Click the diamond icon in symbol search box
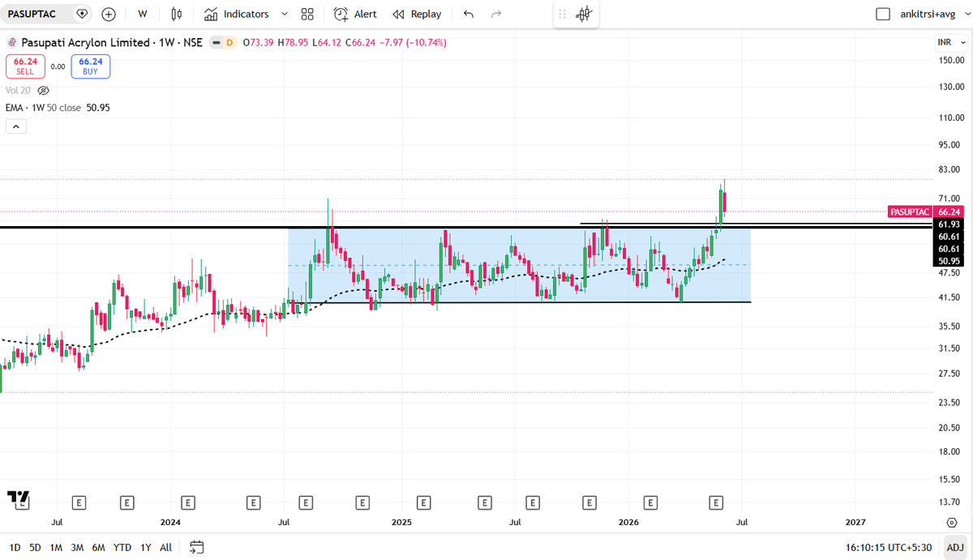Screen dimensions: 973x560 (x=81, y=15)
